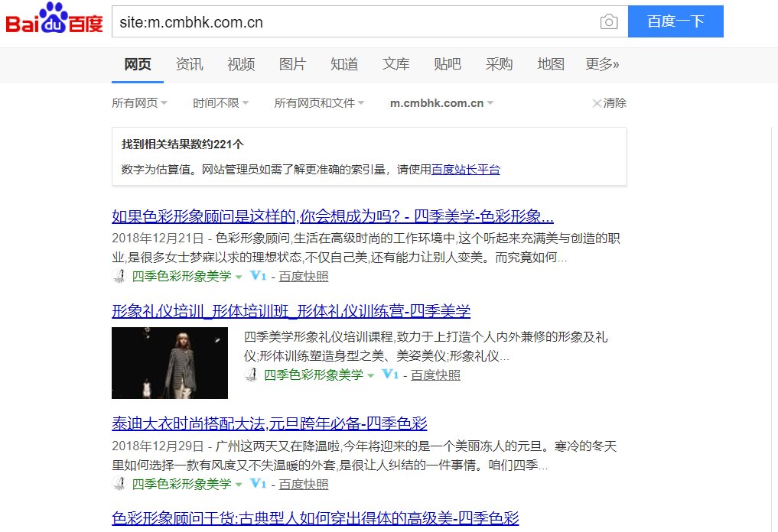The height and width of the screenshot is (532, 778).
Task: Switch to the 资讯 tab
Action: [189, 64]
